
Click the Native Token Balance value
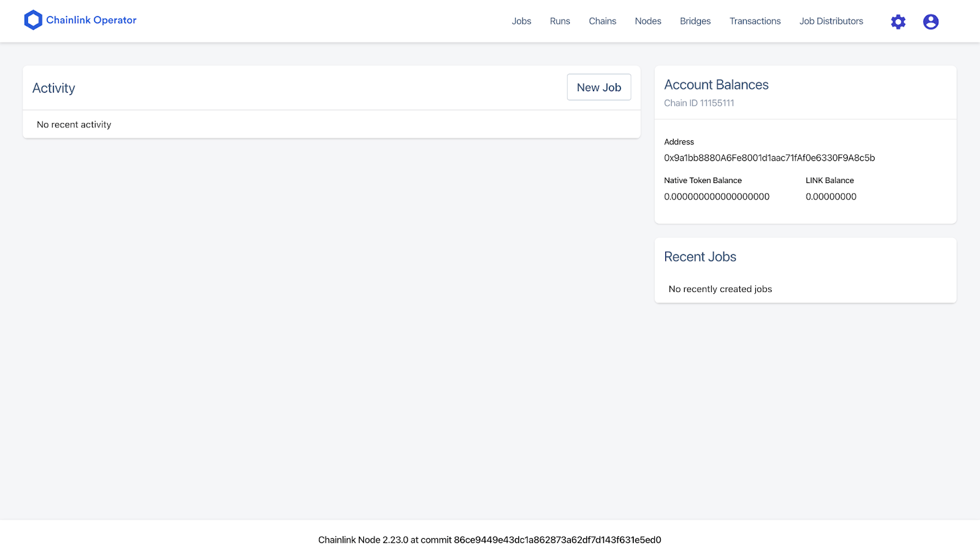coord(717,197)
